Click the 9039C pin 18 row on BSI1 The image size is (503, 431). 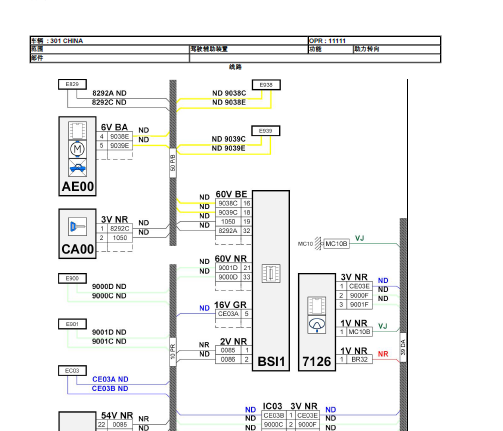coord(233,213)
